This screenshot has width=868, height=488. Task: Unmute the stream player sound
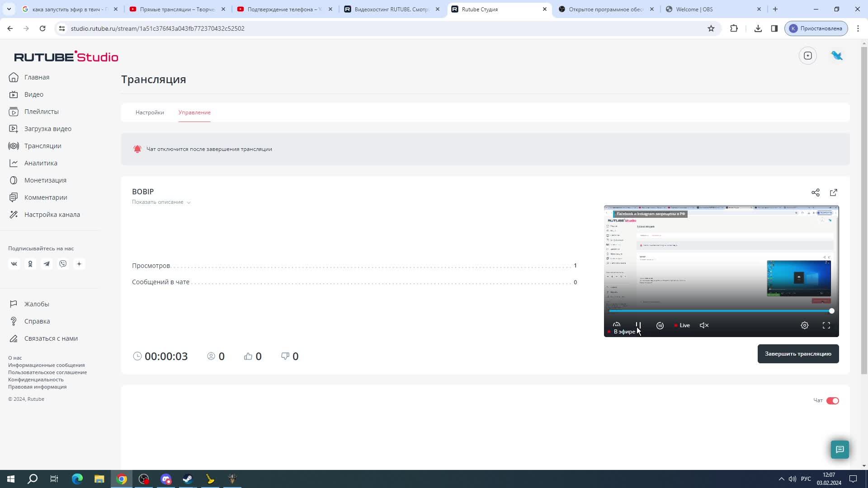coord(704,325)
